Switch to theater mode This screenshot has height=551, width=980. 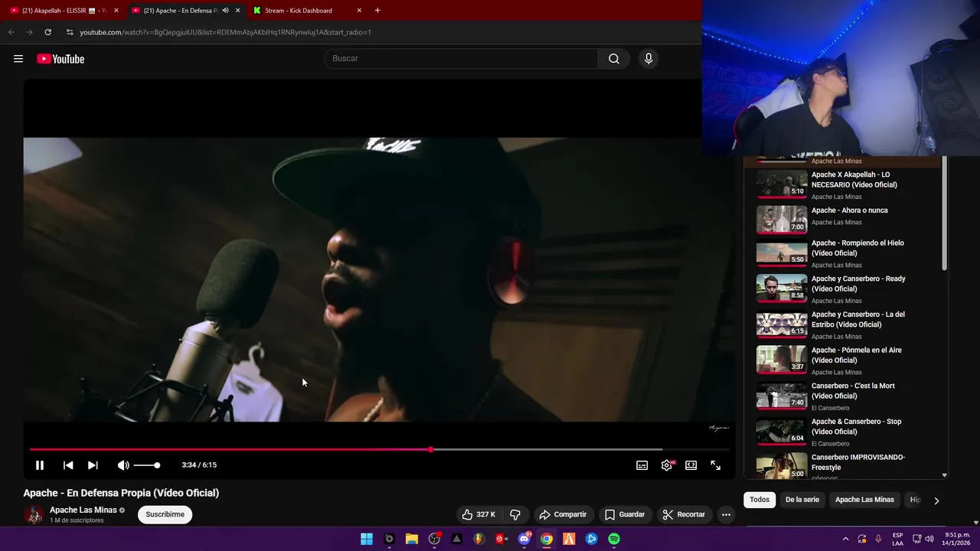[x=691, y=465]
